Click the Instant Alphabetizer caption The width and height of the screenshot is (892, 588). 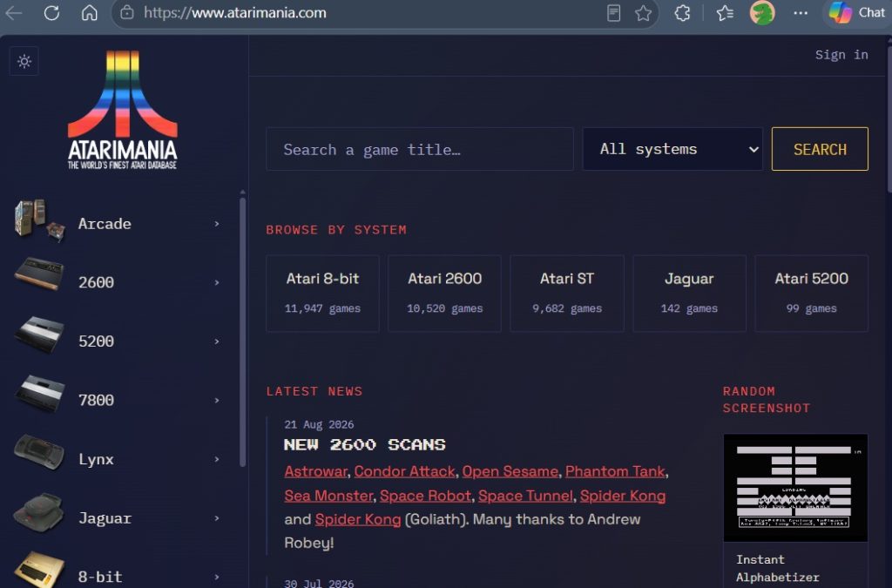(777, 568)
